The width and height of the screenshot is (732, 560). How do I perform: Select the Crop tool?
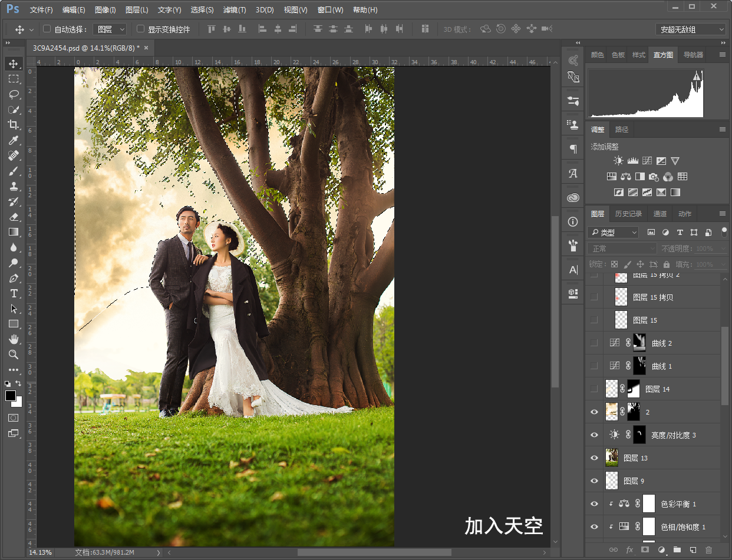tap(13, 125)
